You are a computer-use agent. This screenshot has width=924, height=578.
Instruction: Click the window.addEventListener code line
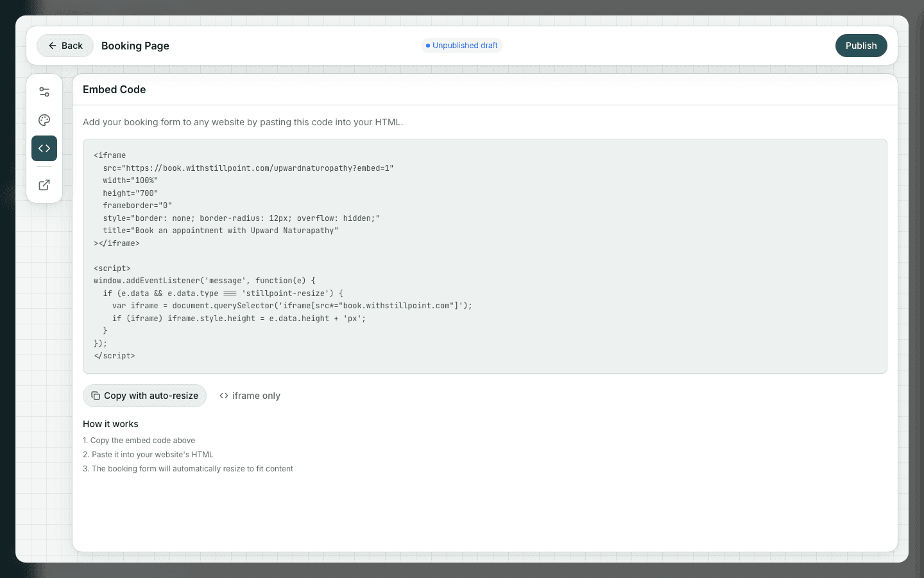205,281
